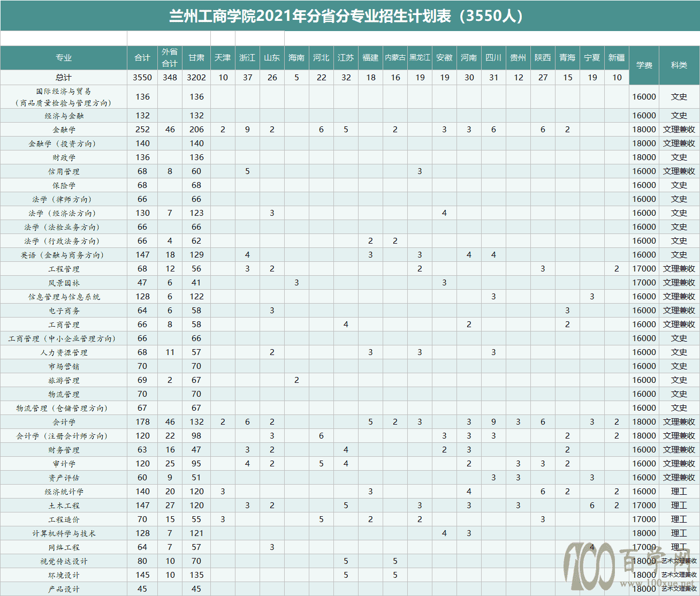Click the 工程管理 row label
This screenshot has width=700, height=596.
(x=64, y=269)
